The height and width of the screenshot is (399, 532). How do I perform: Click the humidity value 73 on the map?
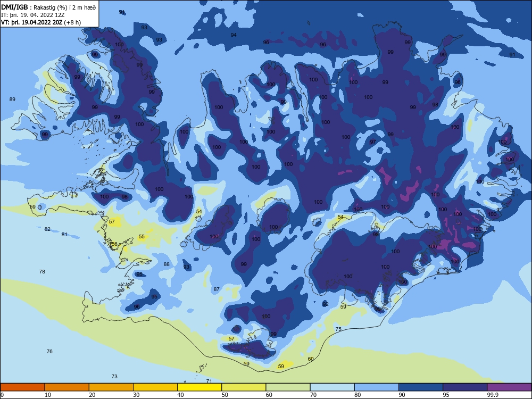(114, 377)
